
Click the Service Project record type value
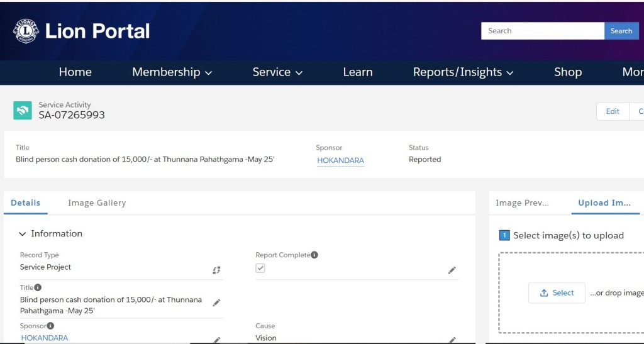coord(45,267)
